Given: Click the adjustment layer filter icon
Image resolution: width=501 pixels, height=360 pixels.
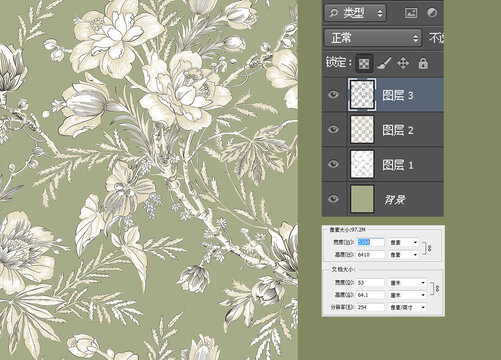Looking at the screenshot, I should pos(432,13).
